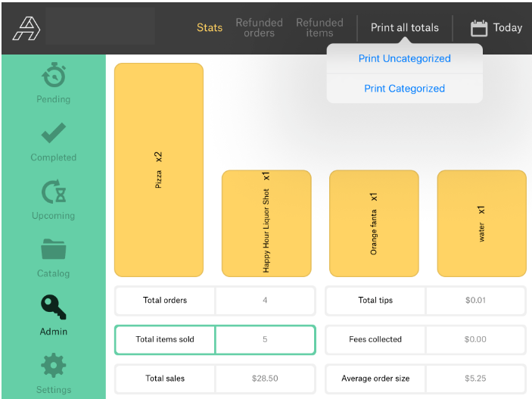Select the Admin key icon
Image resolution: width=532 pixels, height=399 pixels.
point(53,307)
